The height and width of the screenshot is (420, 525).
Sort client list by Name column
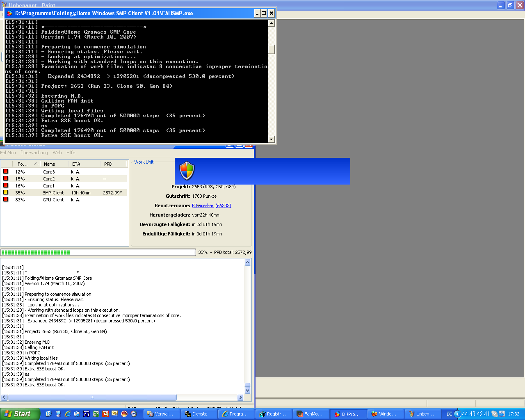point(54,164)
